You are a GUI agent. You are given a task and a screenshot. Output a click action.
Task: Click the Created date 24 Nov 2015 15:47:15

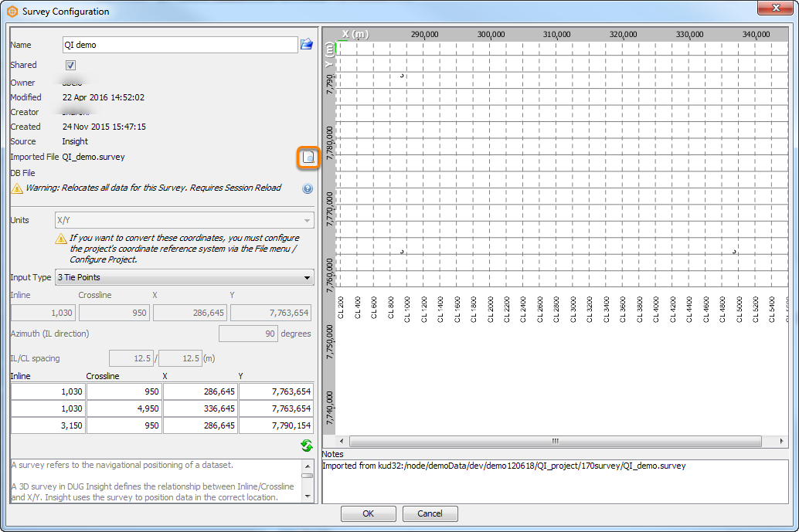point(104,127)
